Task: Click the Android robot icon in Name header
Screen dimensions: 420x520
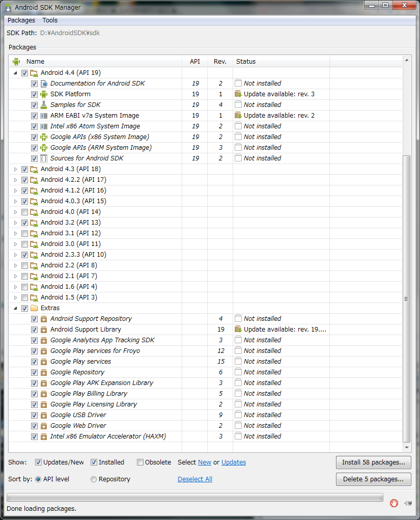Action: [16, 62]
